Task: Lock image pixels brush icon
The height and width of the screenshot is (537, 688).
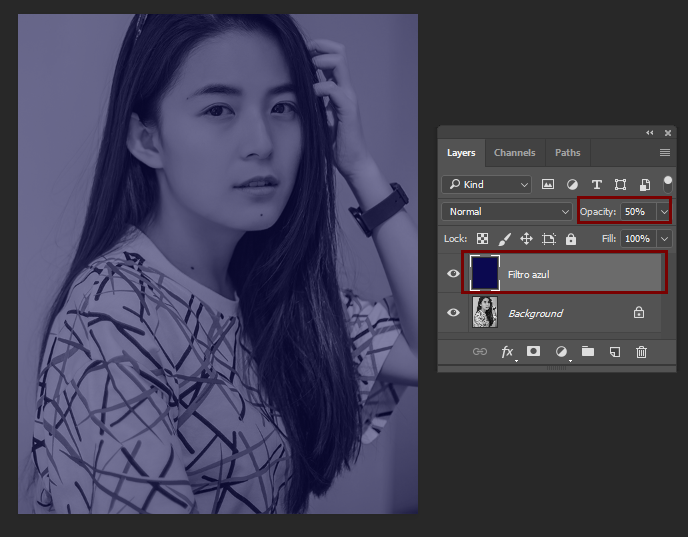Action: 505,239
